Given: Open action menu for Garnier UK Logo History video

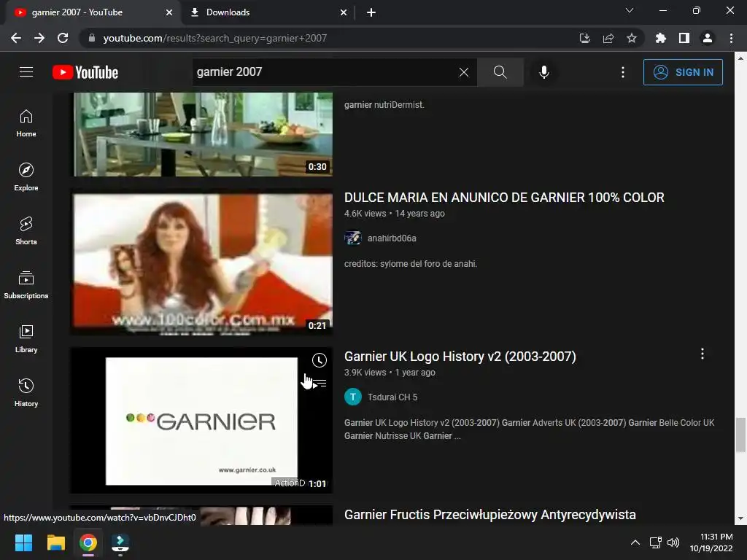Looking at the screenshot, I should pos(703,354).
